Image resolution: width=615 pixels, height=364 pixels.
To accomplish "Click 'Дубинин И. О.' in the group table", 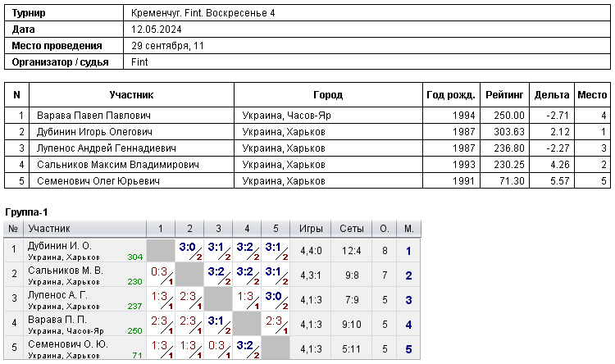I will tap(60, 246).
